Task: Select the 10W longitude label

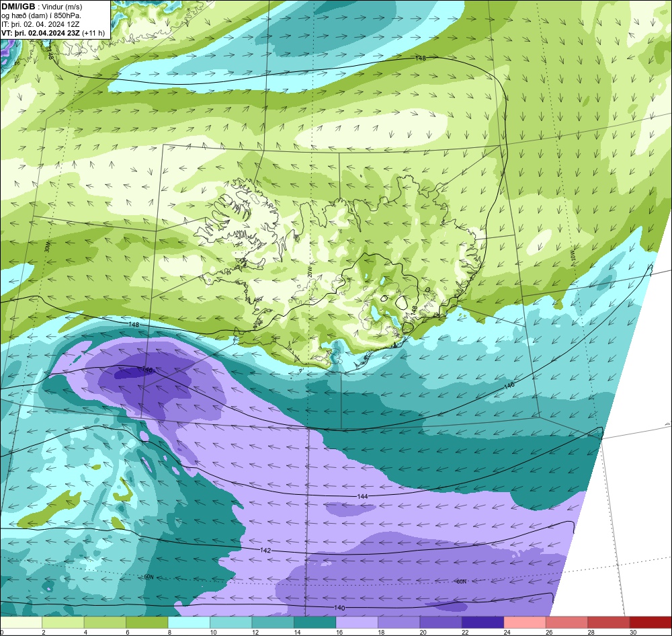Action: [x=573, y=256]
